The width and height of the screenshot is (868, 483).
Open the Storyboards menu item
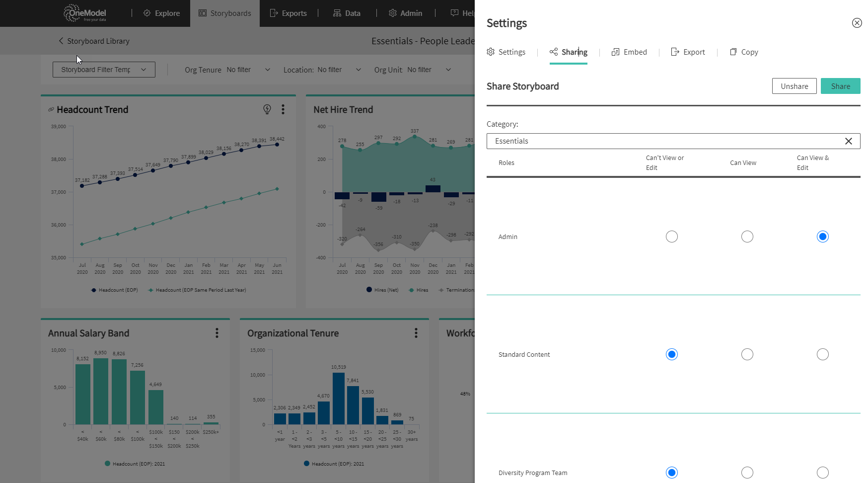(225, 13)
